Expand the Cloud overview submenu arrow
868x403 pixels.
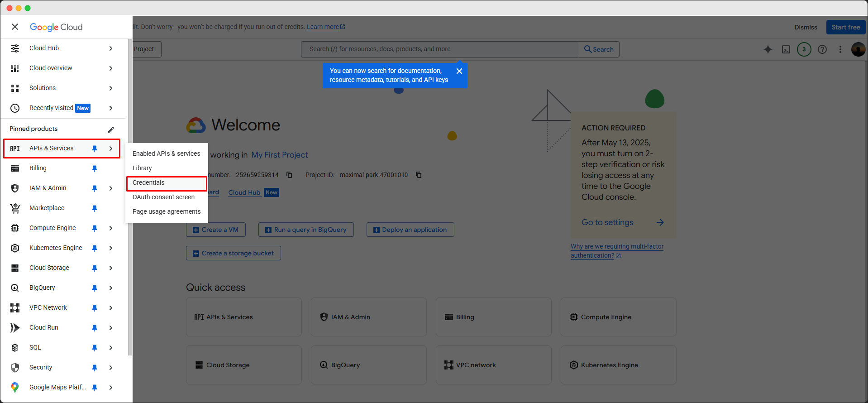tap(111, 68)
